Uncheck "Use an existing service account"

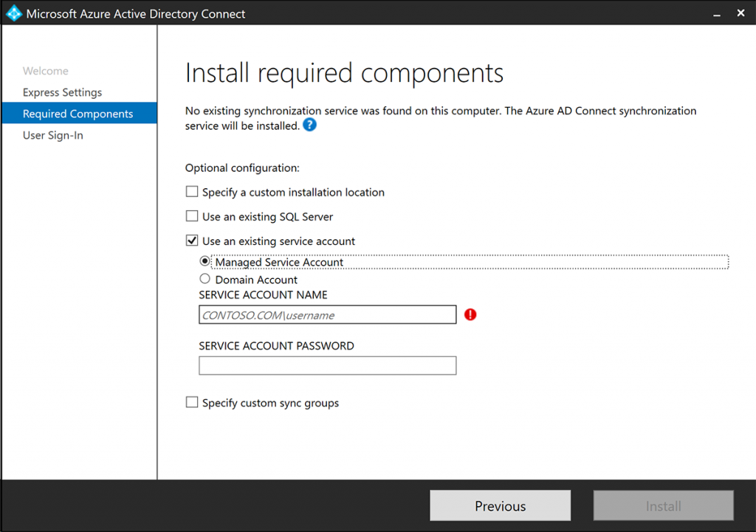pos(191,241)
